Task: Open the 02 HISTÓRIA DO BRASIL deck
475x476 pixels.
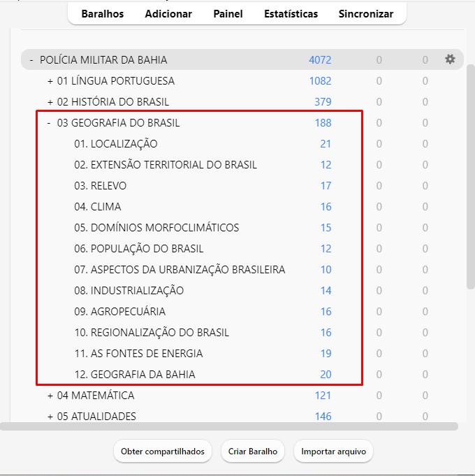Action: [x=113, y=102]
